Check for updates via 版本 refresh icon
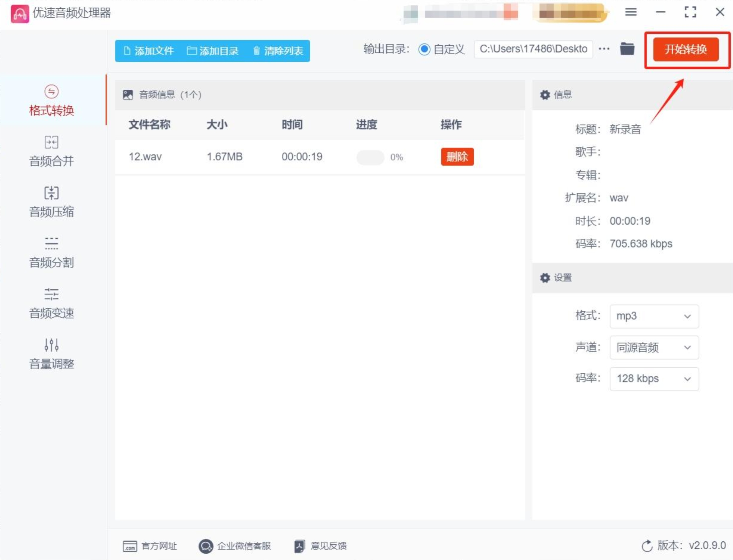 point(647,546)
